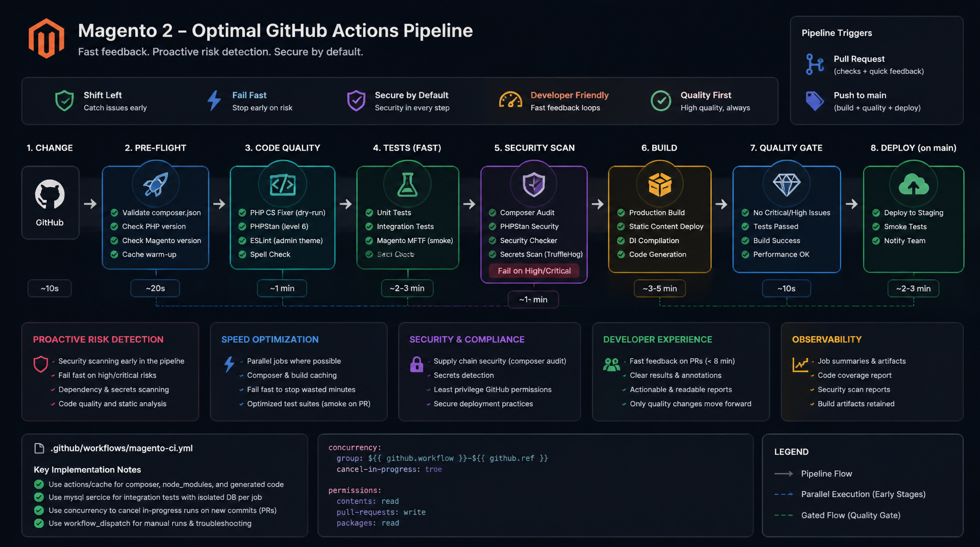The width and height of the screenshot is (980, 547).
Task: Click the '~10s' badge under GitHub
Action: tap(50, 288)
